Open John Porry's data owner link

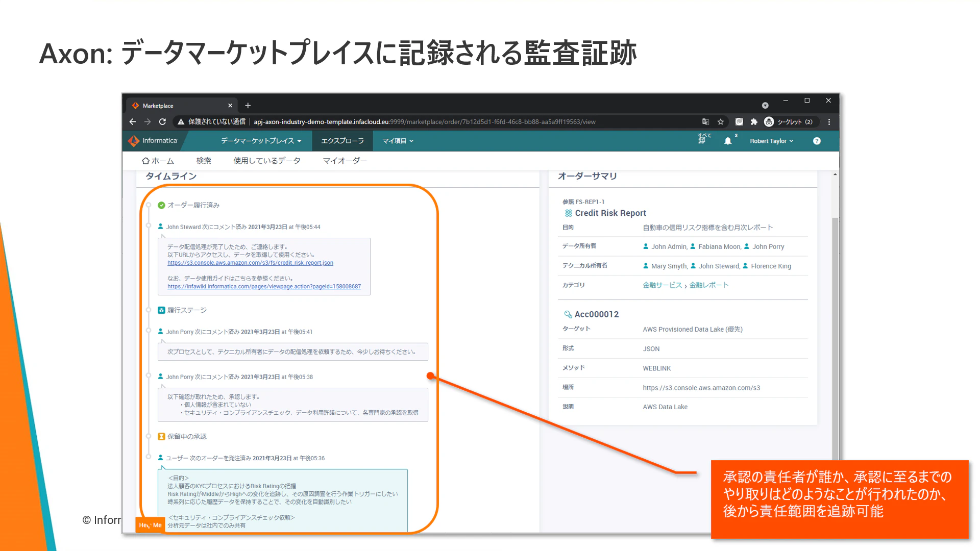click(x=768, y=246)
